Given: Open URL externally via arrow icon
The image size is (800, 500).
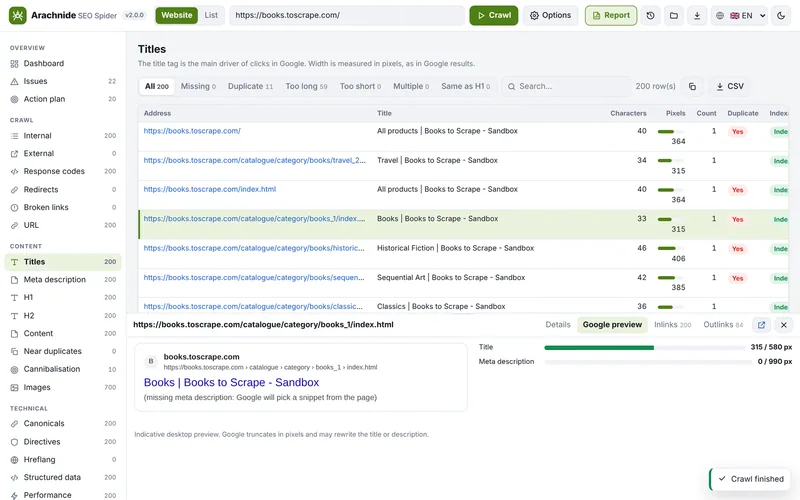Looking at the screenshot, I should point(761,325).
